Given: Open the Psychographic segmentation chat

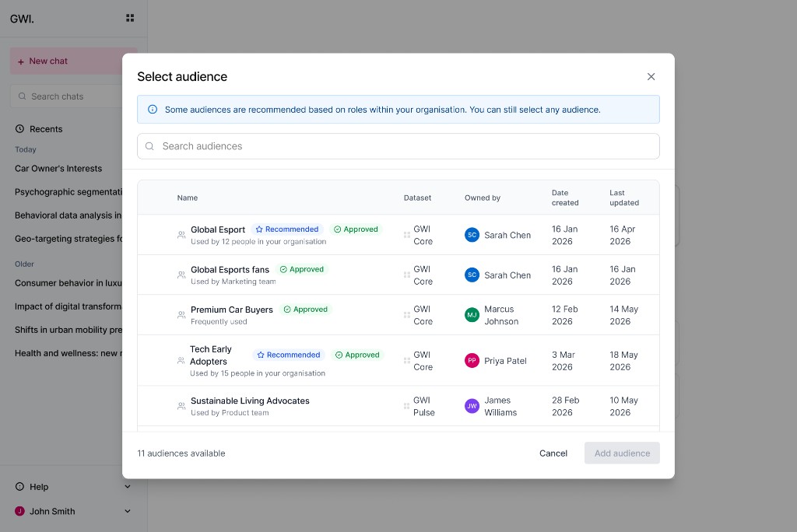Looking at the screenshot, I should [x=68, y=191].
